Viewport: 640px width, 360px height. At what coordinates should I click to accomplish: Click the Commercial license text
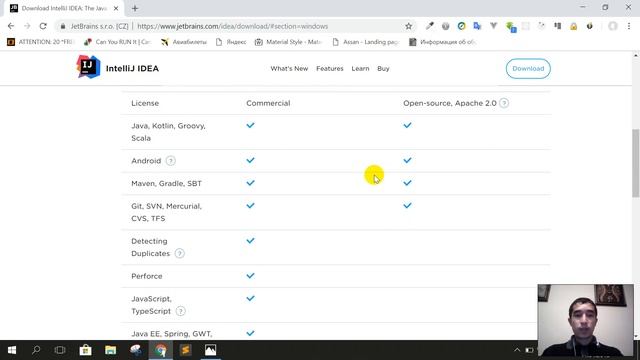(x=268, y=103)
